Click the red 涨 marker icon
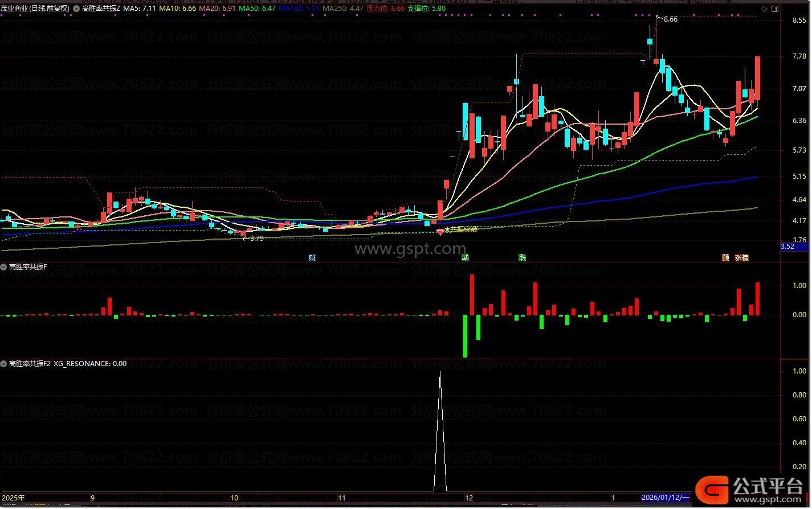The image size is (812, 509). coord(738,258)
